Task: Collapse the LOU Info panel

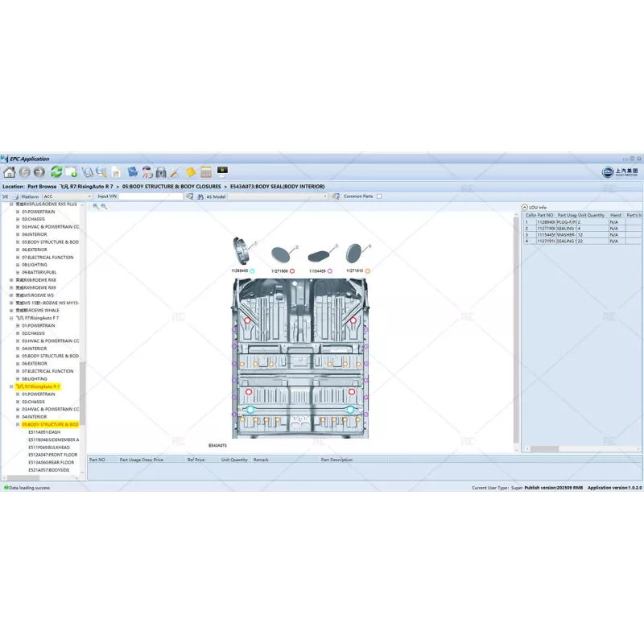Action: [525, 208]
